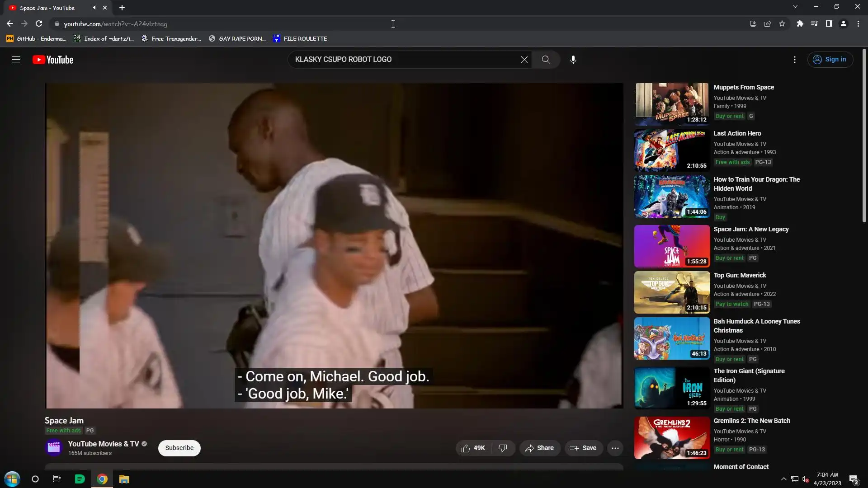
Task: Bookmark this page with star icon
Action: [782, 23]
